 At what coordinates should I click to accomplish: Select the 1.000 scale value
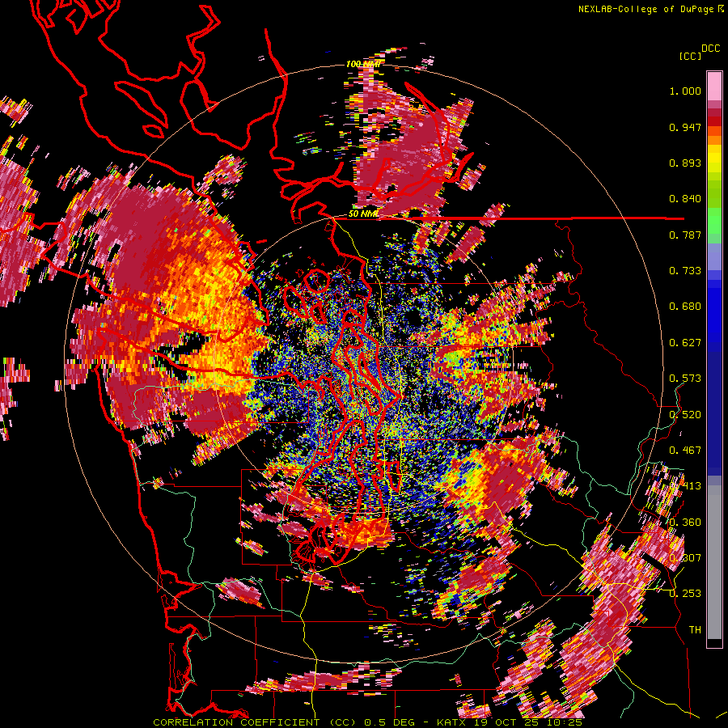pyautogui.click(x=685, y=91)
